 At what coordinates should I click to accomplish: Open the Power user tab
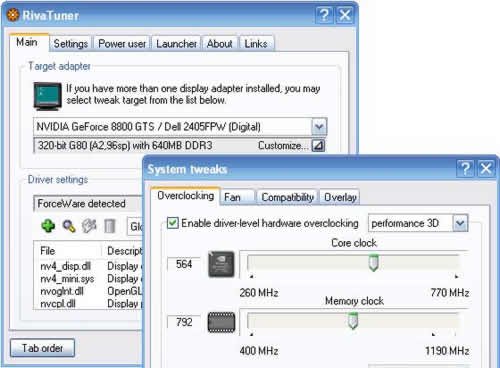pyautogui.click(x=122, y=44)
